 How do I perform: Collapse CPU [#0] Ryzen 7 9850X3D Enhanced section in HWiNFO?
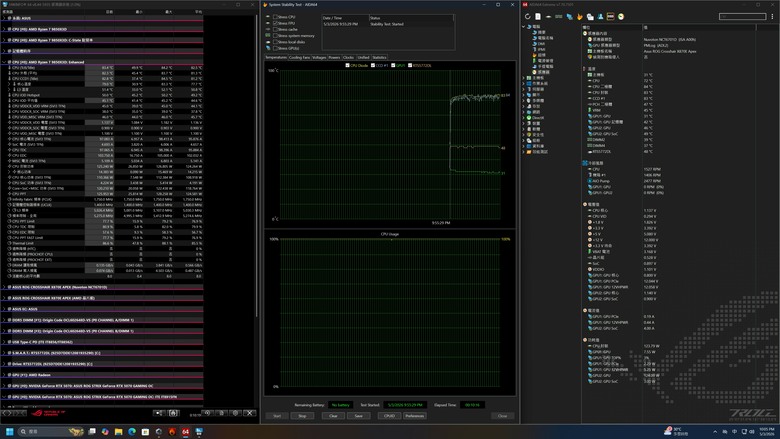click(x=4, y=62)
